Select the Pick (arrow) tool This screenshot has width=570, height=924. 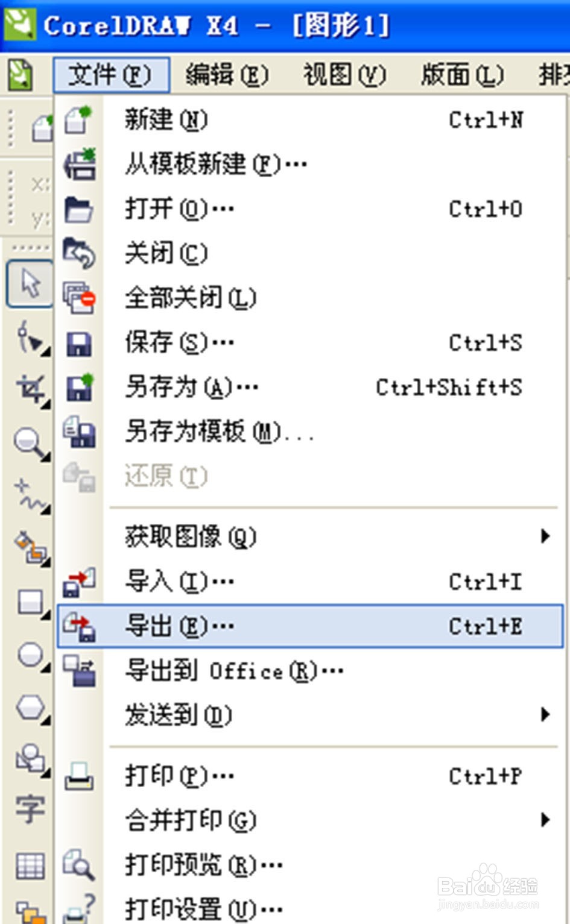[29, 283]
